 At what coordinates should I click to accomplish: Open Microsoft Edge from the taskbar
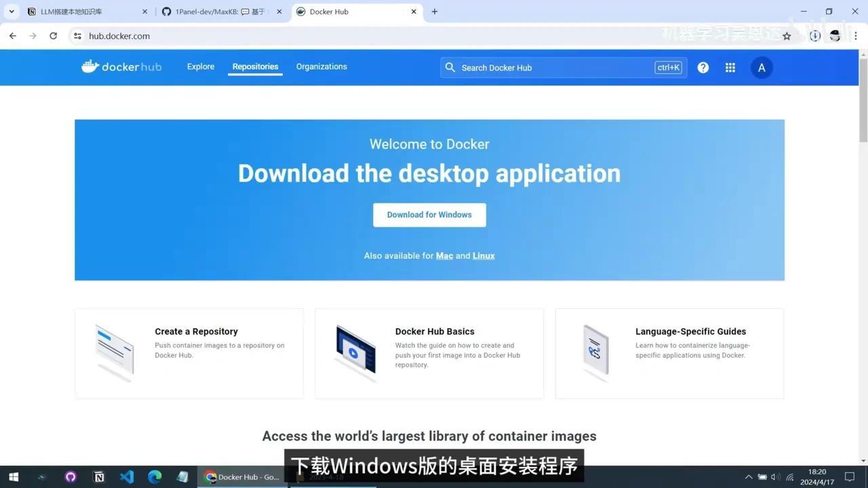pyautogui.click(x=155, y=477)
